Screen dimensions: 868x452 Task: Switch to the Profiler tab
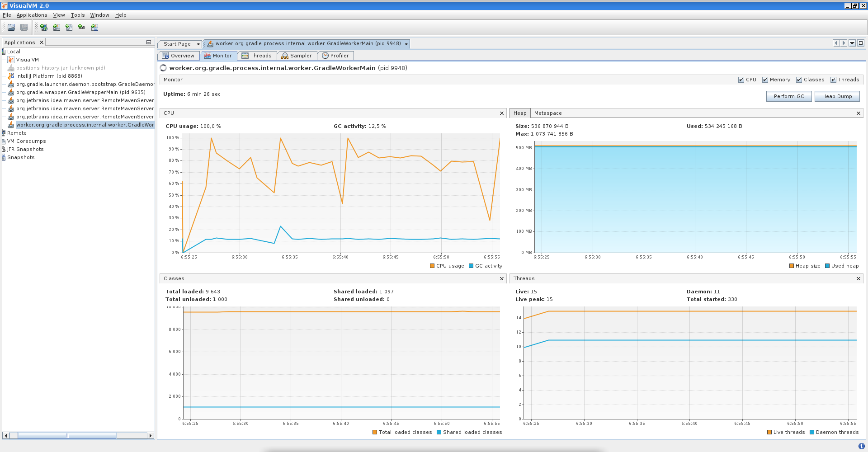(x=335, y=56)
